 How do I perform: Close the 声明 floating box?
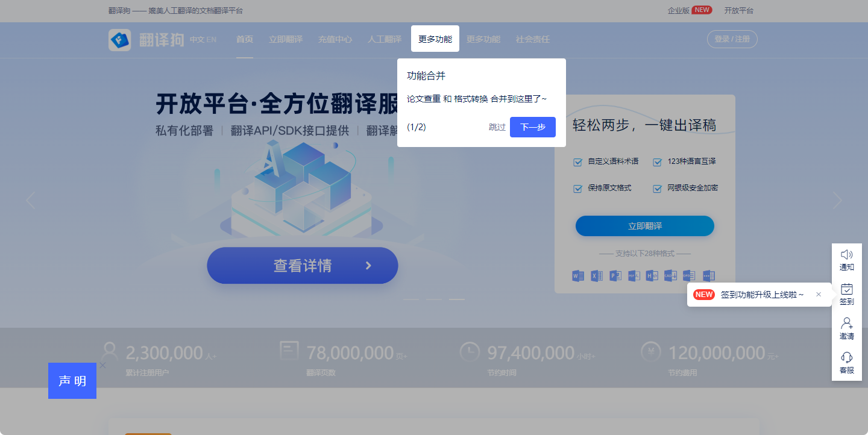click(102, 365)
